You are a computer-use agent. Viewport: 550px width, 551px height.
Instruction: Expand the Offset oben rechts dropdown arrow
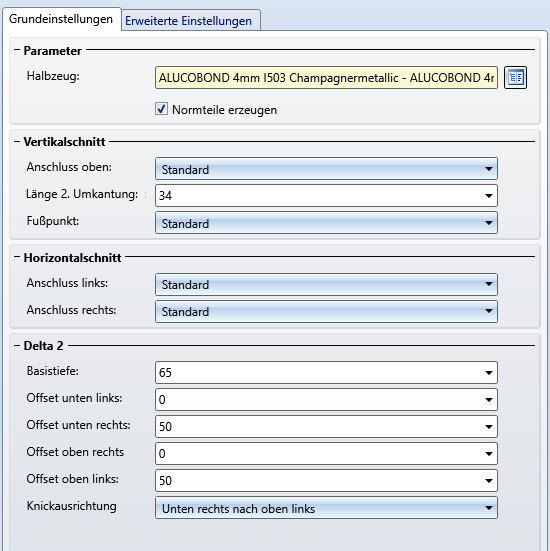(x=488, y=454)
